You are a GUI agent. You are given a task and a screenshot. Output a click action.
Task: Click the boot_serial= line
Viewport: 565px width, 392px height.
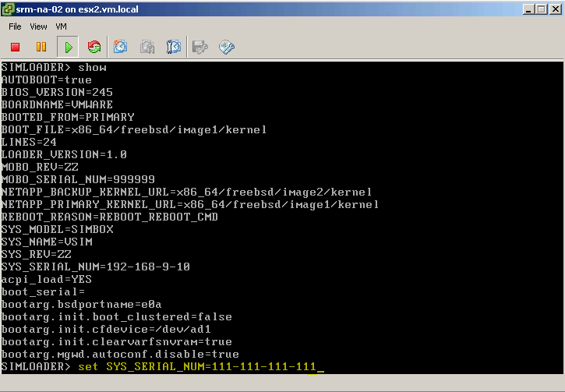43,291
